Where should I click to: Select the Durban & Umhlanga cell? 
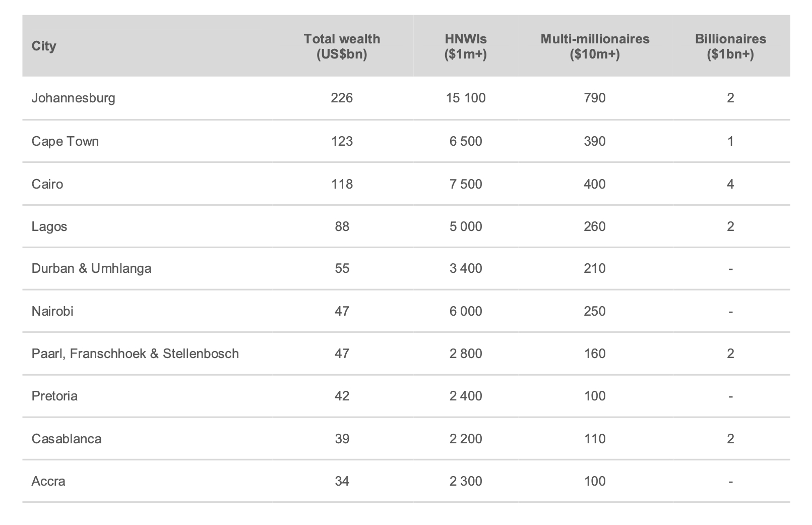(x=91, y=268)
